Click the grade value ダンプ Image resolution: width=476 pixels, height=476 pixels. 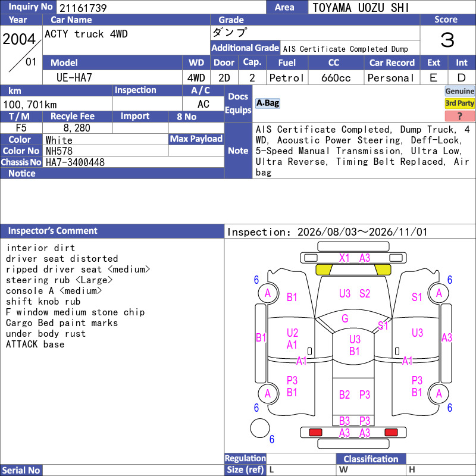coord(230,33)
